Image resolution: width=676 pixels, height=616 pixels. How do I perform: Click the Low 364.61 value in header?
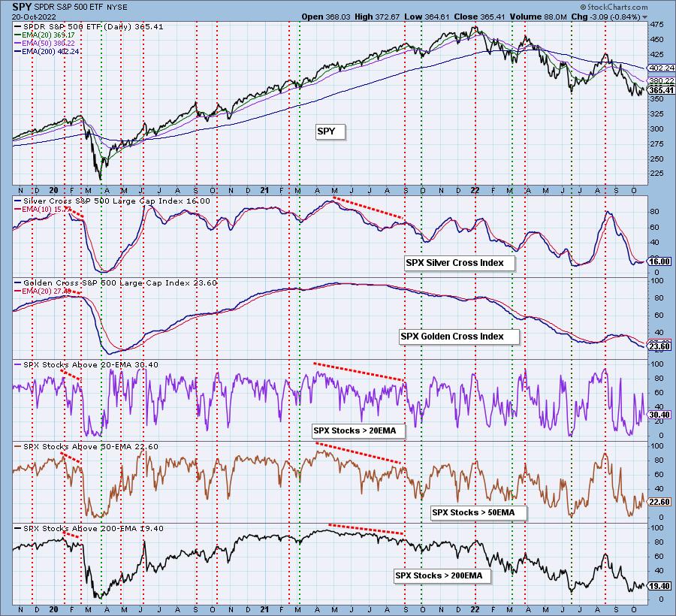tap(427, 17)
